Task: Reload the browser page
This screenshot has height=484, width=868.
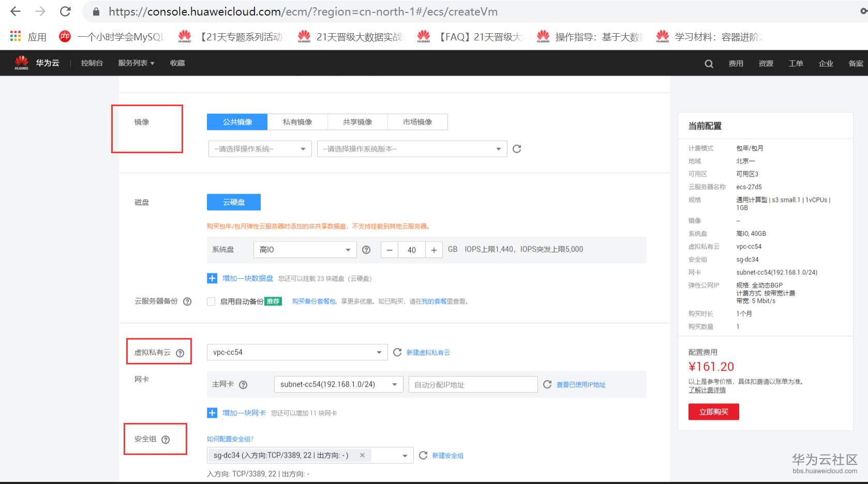Action: 65,11
